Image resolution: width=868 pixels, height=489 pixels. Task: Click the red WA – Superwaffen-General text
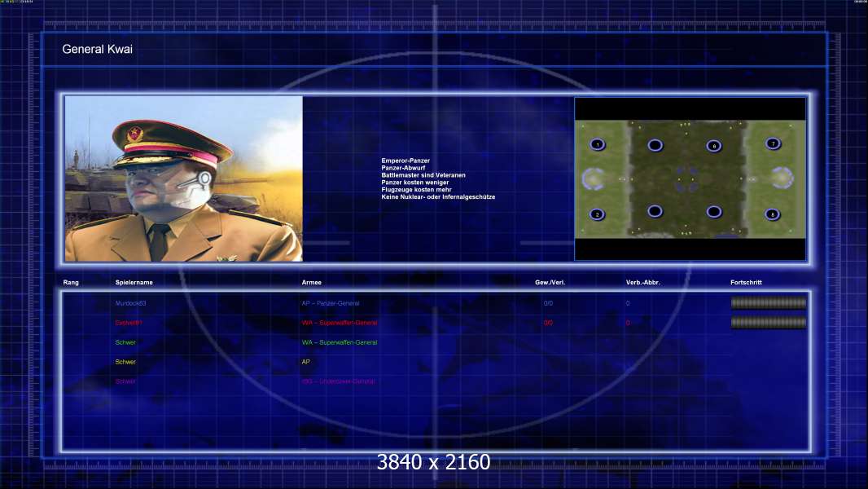click(340, 323)
